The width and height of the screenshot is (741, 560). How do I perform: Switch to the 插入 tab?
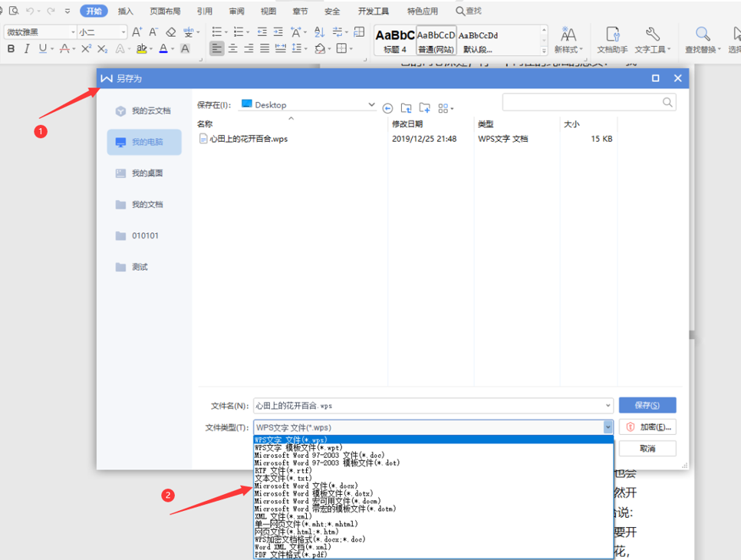(x=125, y=11)
